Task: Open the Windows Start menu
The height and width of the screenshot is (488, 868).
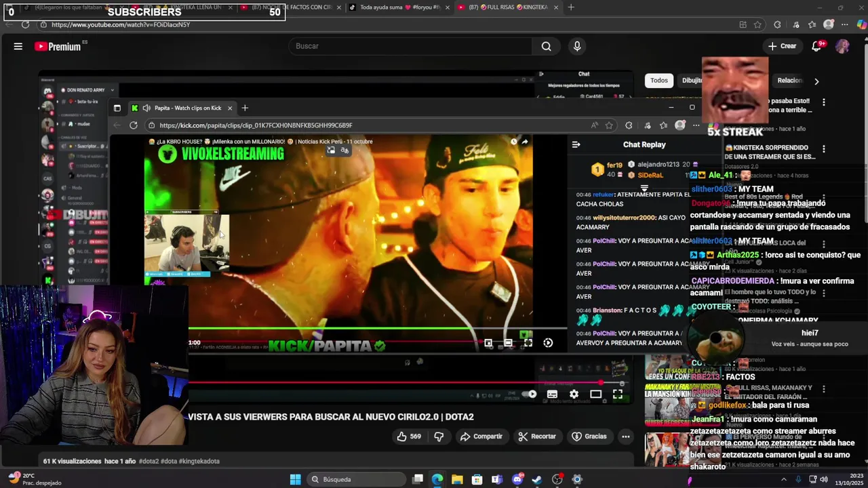Action: (x=295, y=479)
